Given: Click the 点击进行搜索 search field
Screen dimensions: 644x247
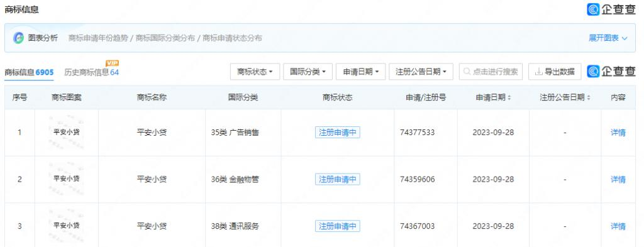Looking at the screenshot, I should 491,72.
